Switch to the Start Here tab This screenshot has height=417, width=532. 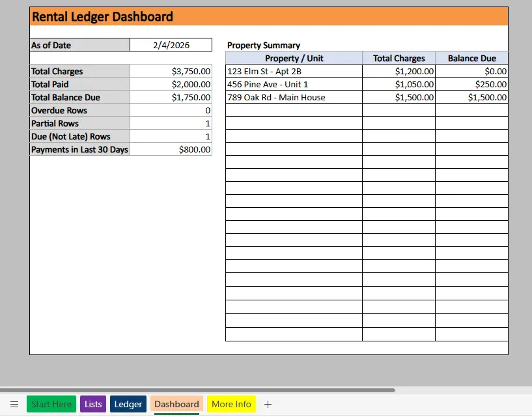51,404
